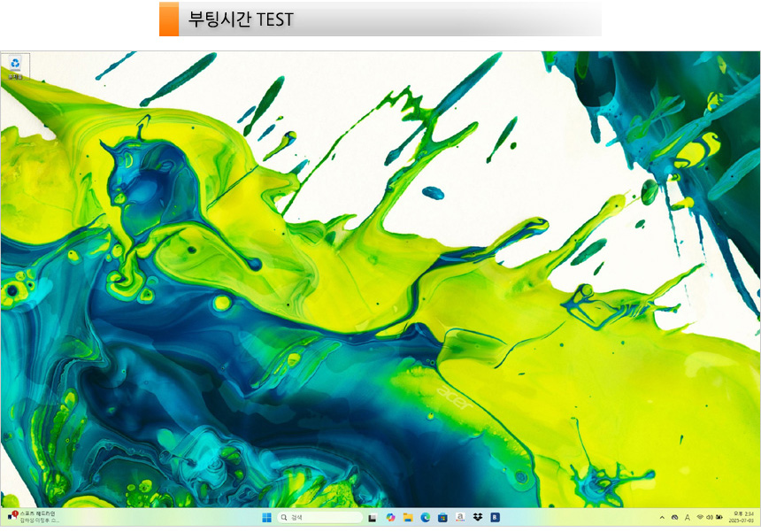The image size is (761, 532).
Task: Click the speaker volume icon
Action: (710, 517)
